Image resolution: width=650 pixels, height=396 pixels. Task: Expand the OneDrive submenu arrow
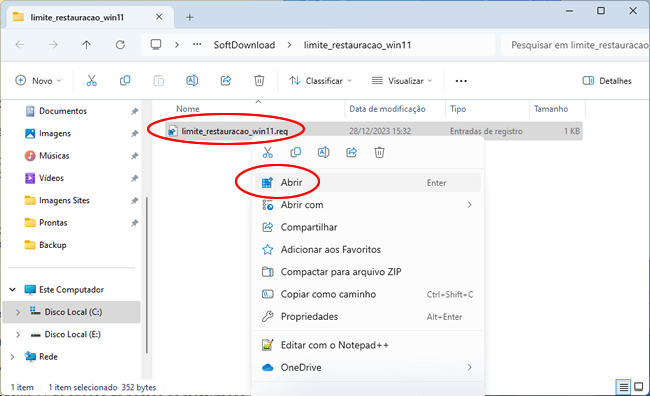click(469, 367)
